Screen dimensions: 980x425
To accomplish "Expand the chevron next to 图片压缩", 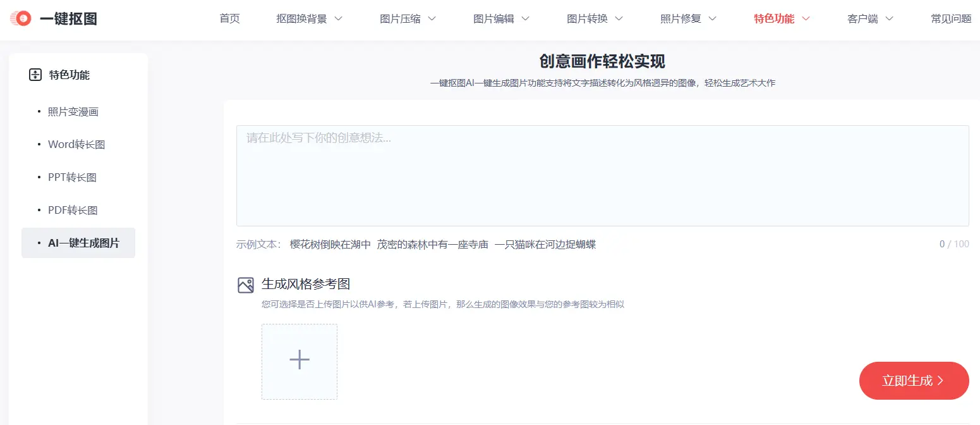I will [x=432, y=19].
